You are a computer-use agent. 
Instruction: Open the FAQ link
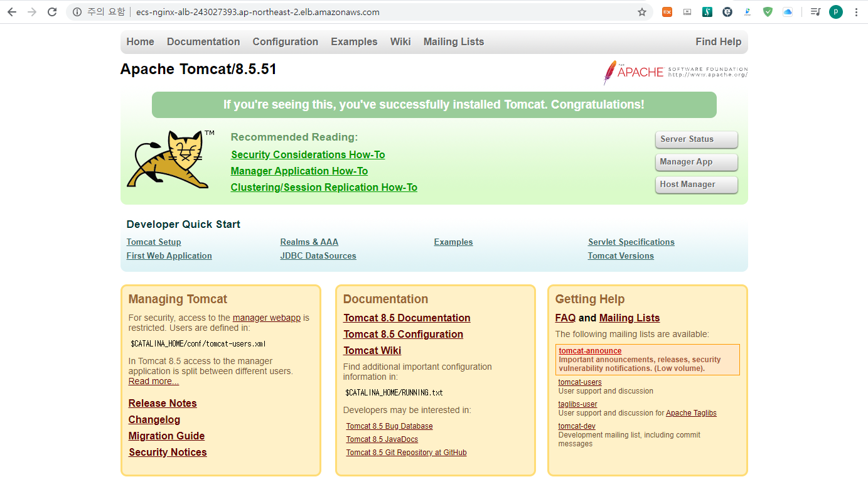coord(565,318)
